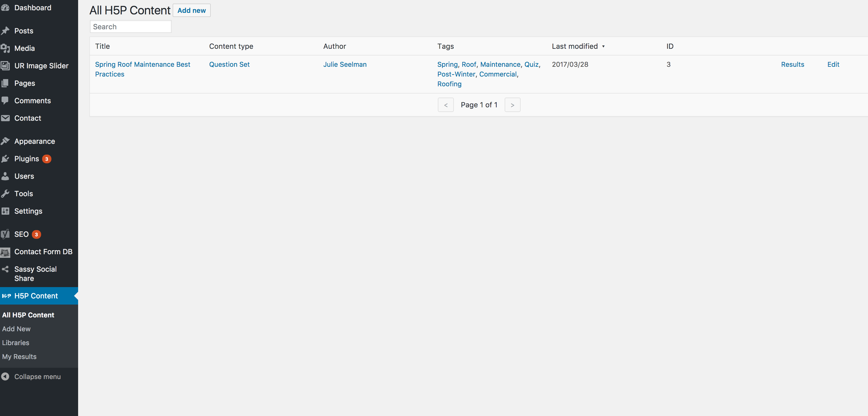The height and width of the screenshot is (416, 868).
Task: Click the Posts pushpin icon
Action: (x=5, y=31)
